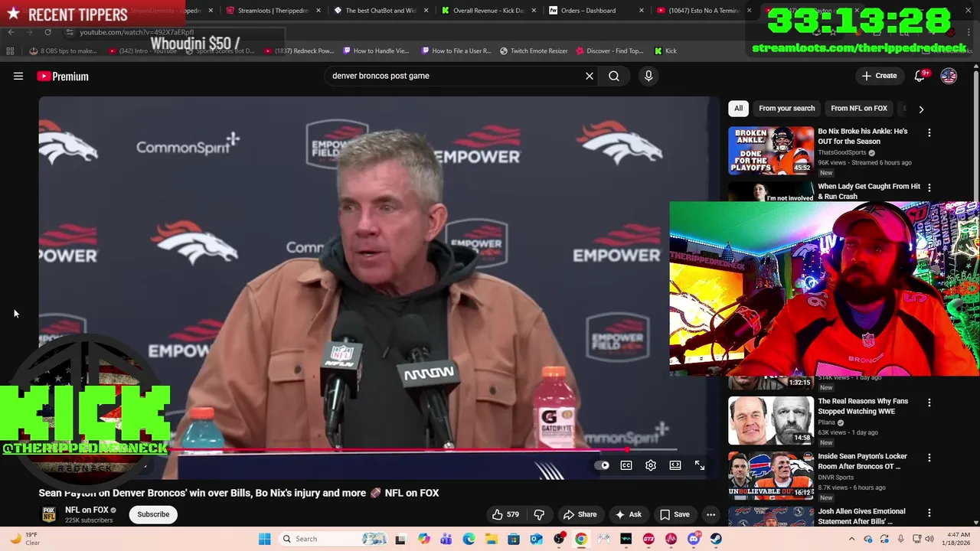Go to the YouTube Premium home logo
The width and height of the screenshot is (980, 551).
63,76
